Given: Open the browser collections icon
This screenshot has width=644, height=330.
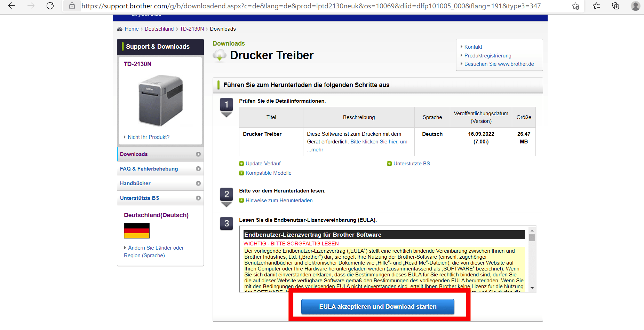Looking at the screenshot, I should [615, 6].
